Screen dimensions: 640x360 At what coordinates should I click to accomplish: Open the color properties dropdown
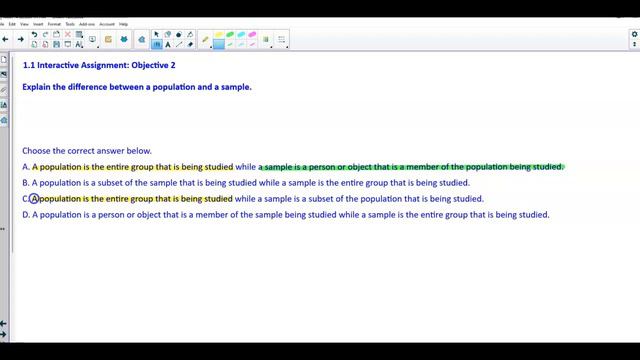pos(266,40)
